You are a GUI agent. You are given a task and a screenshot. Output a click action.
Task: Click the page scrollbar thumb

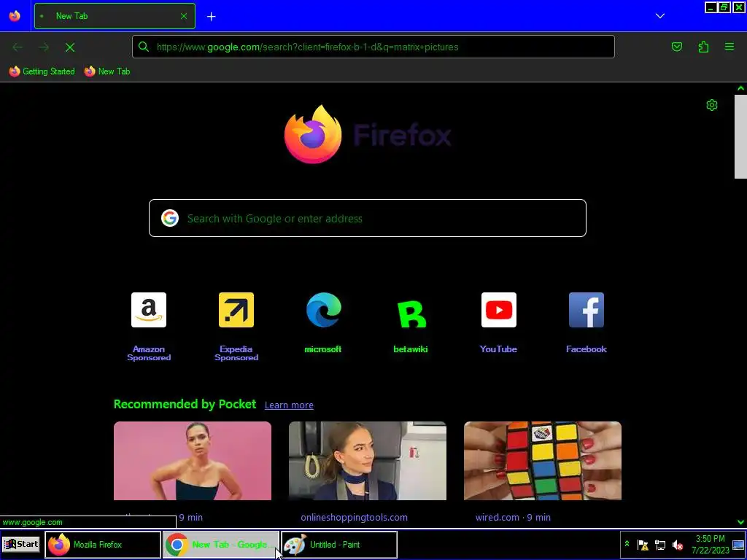pyautogui.click(x=740, y=136)
